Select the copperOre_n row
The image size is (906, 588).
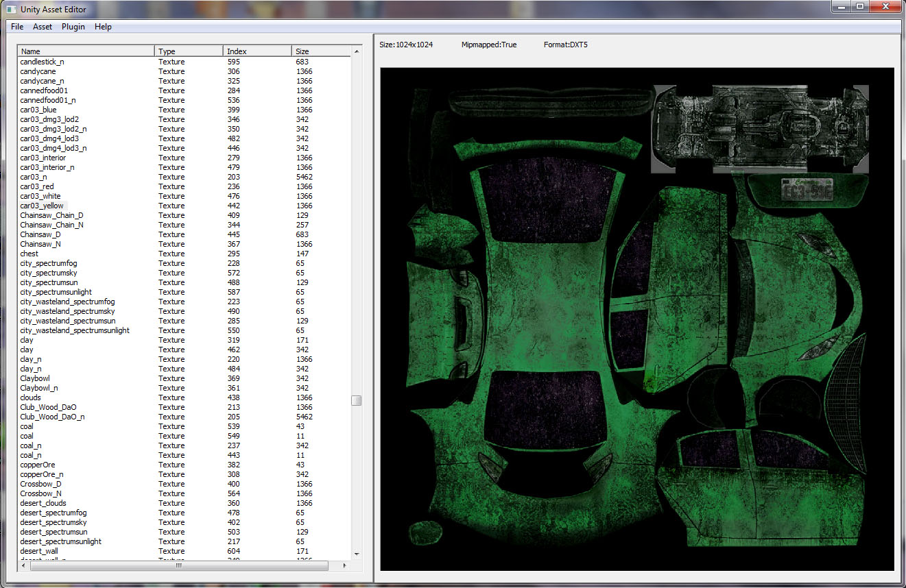[184, 474]
